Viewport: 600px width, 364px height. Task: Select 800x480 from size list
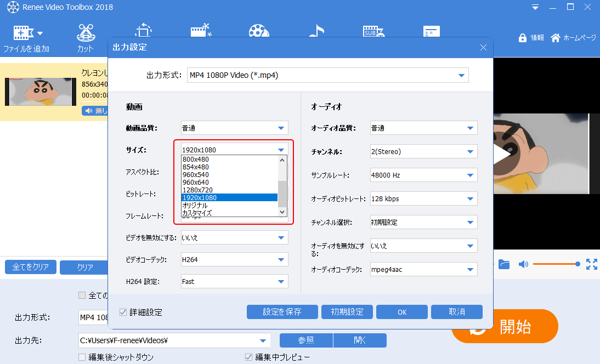pos(230,160)
